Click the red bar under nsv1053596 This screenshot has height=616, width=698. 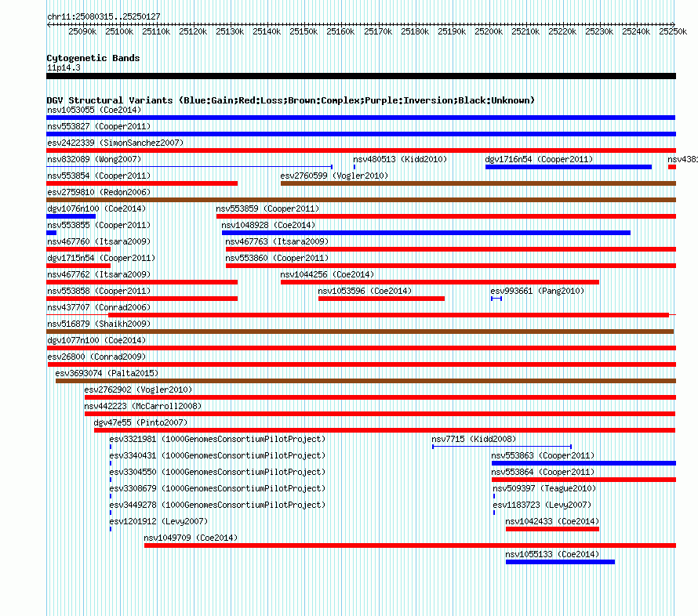pos(381,299)
